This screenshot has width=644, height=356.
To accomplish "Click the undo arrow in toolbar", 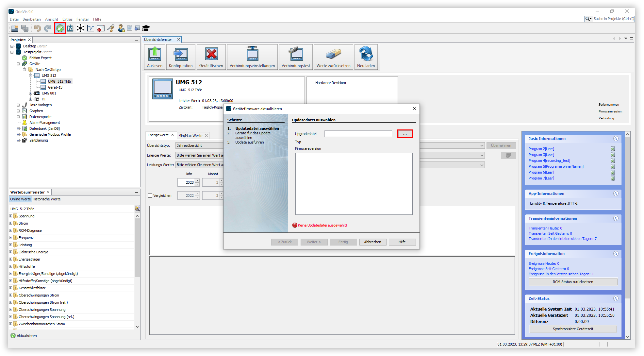I will (x=38, y=28).
